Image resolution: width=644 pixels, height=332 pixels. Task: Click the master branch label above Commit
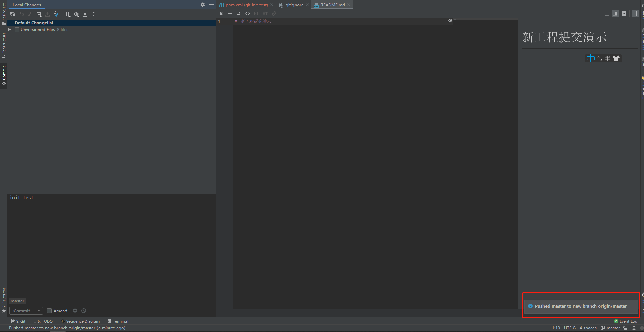[x=18, y=301]
